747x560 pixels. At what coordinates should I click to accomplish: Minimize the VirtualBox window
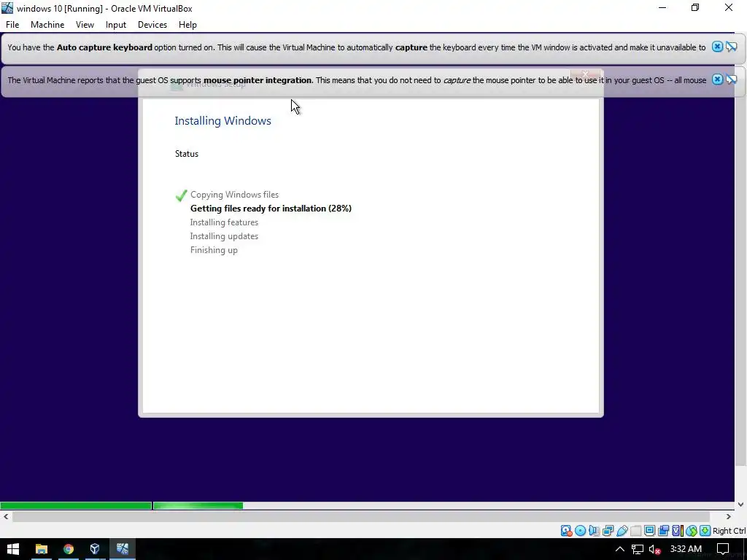pyautogui.click(x=662, y=7)
